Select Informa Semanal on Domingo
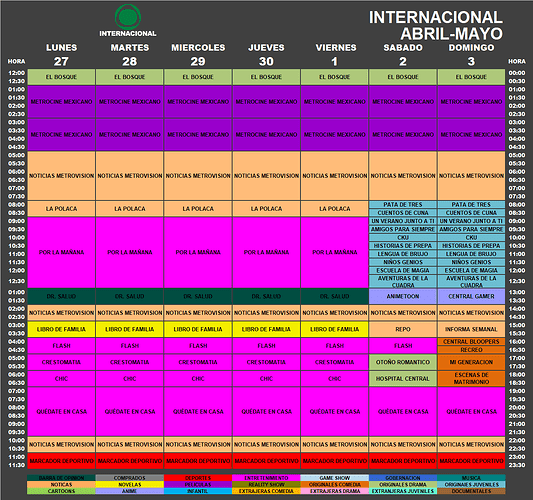533x500 pixels. [471, 329]
